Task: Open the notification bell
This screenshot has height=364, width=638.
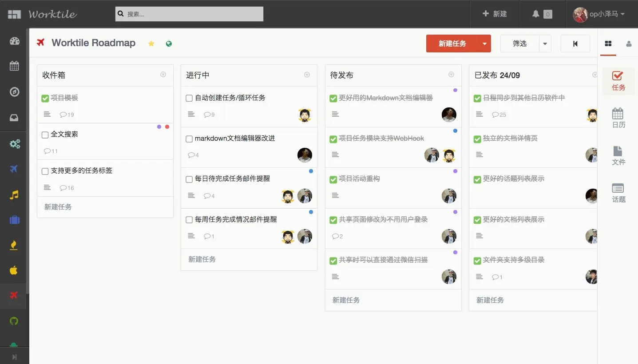Action: coord(536,14)
